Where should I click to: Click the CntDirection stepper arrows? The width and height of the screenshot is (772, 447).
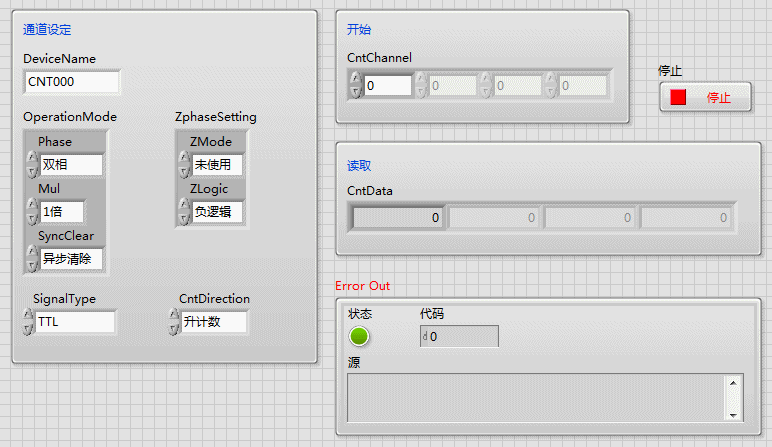coord(173,322)
